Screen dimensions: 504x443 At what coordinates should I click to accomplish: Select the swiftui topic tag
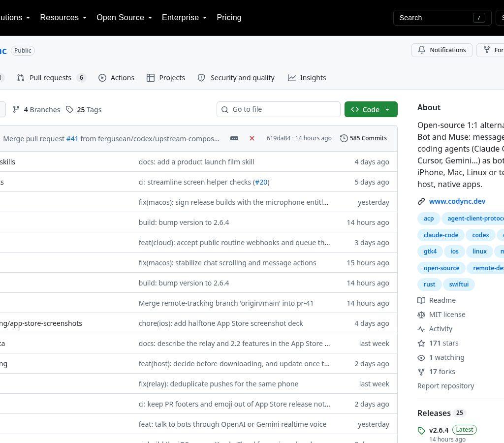459,284
